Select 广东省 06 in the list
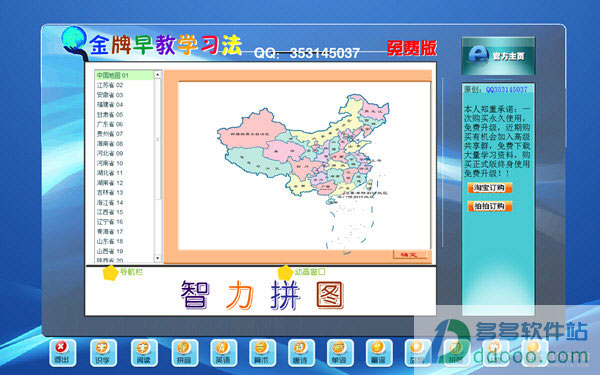The width and height of the screenshot is (600, 375). 124,124
